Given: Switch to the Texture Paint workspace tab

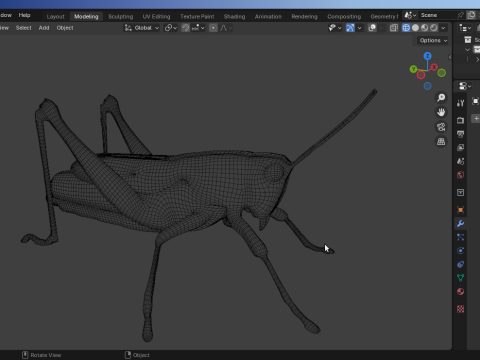Looking at the screenshot, I should point(197,16).
